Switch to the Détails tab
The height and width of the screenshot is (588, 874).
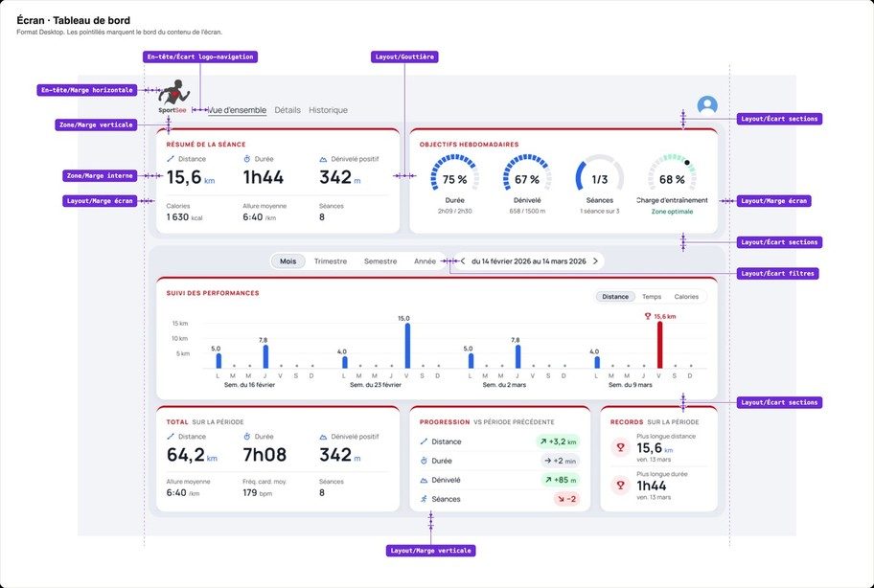pyautogui.click(x=287, y=110)
